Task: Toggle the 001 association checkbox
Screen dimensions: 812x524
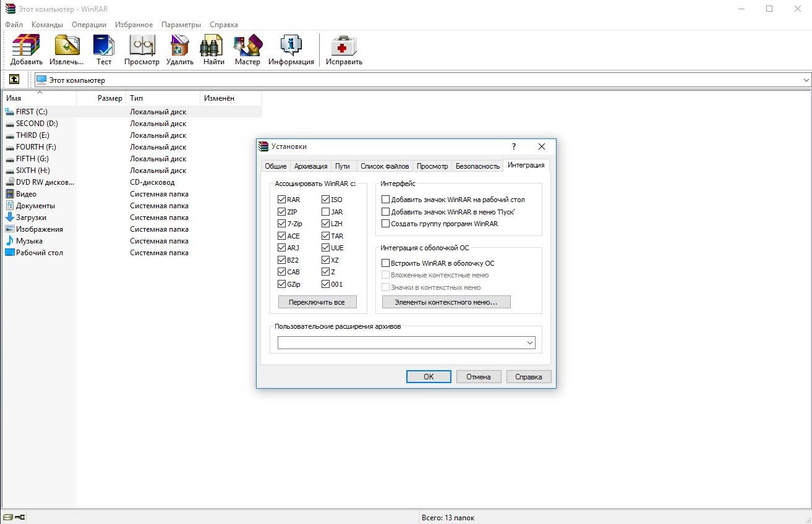Action: pos(325,284)
